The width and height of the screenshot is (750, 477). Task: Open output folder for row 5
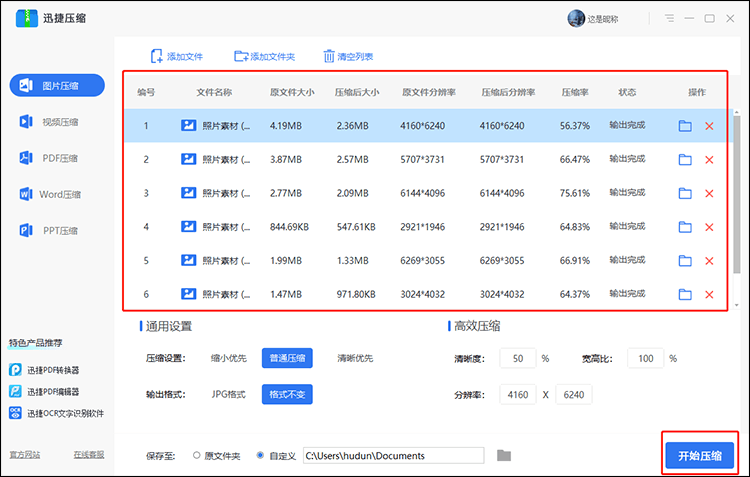click(x=685, y=261)
